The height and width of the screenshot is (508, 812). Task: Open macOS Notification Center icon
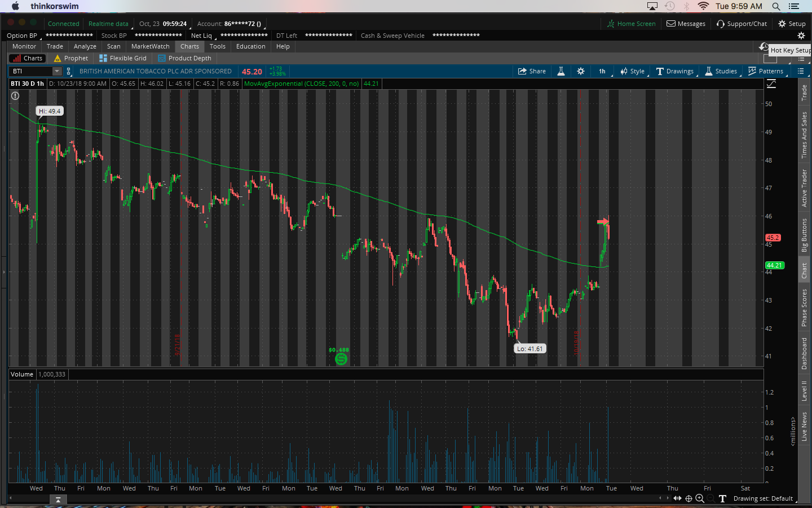[794, 6]
